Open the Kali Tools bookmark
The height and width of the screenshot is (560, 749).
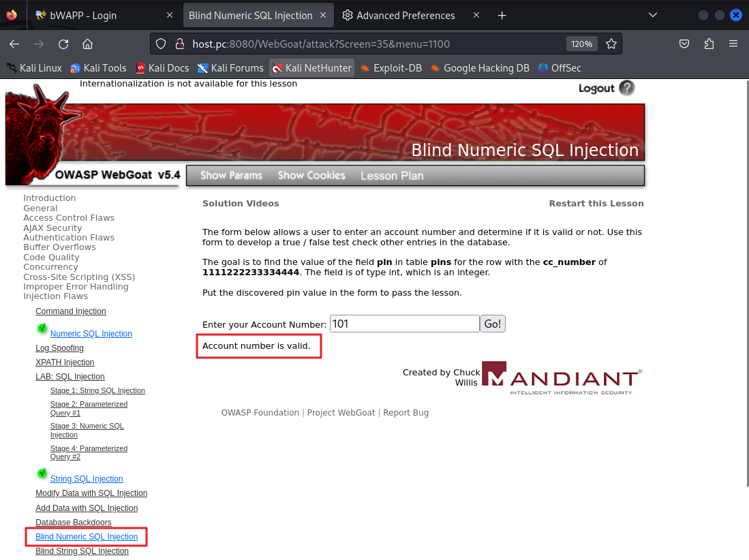tap(98, 68)
